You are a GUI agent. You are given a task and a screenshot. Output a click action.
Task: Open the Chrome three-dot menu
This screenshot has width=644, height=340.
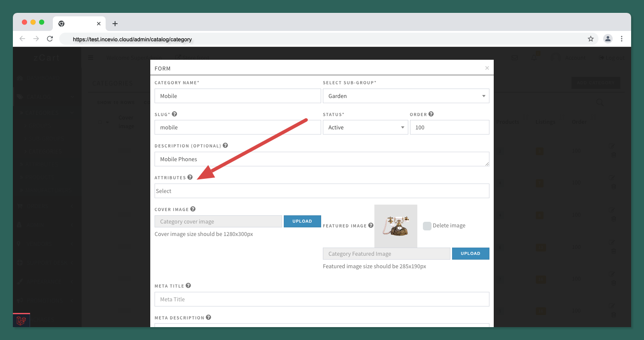pos(622,39)
